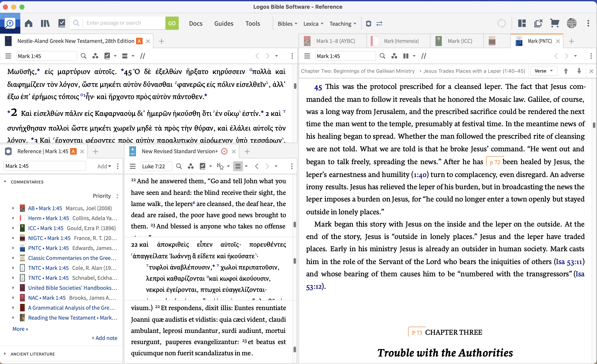Click the search magnifier in the Nestle-Aland panel
The width and height of the screenshot is (597, 364).
point(84,56)
